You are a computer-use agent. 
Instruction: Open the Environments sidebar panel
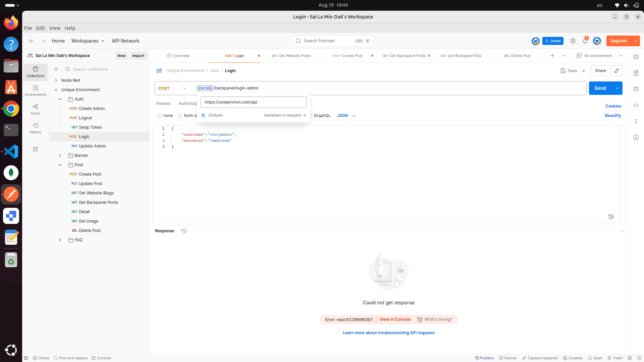[x=36, y=91]
